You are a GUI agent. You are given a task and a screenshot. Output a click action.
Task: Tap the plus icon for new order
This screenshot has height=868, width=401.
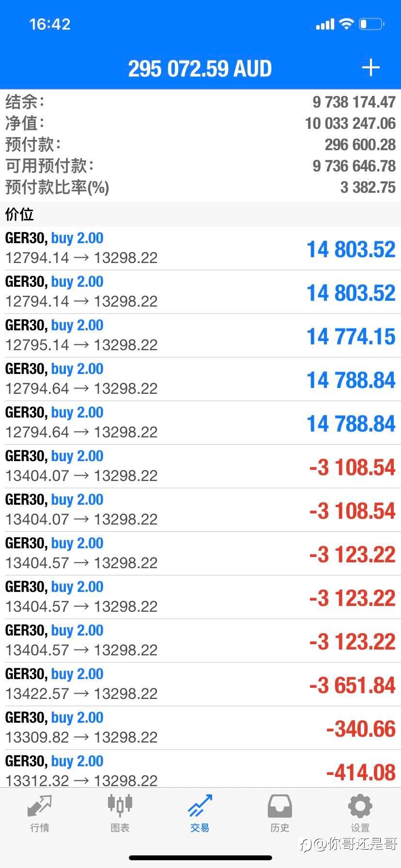coord(370,67)
